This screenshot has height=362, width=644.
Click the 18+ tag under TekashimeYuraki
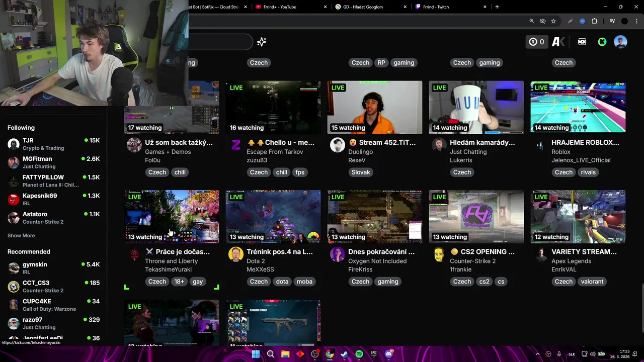point(180,282)
